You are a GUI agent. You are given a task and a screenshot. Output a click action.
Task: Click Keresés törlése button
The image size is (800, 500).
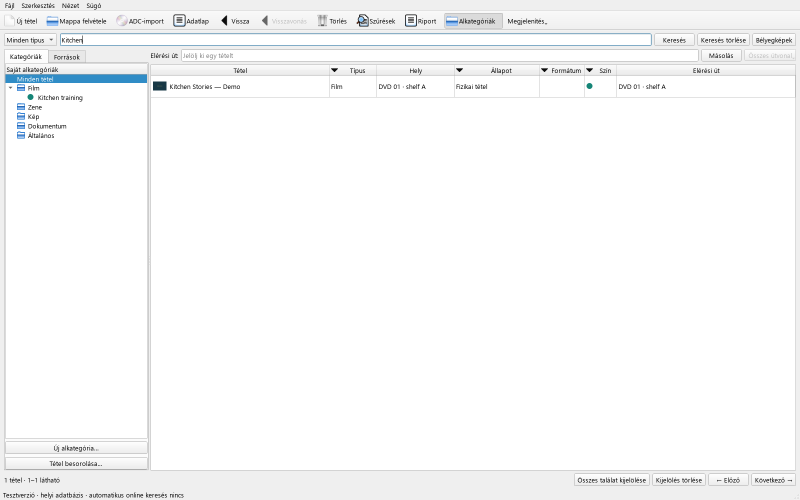[x=723, y=40]
